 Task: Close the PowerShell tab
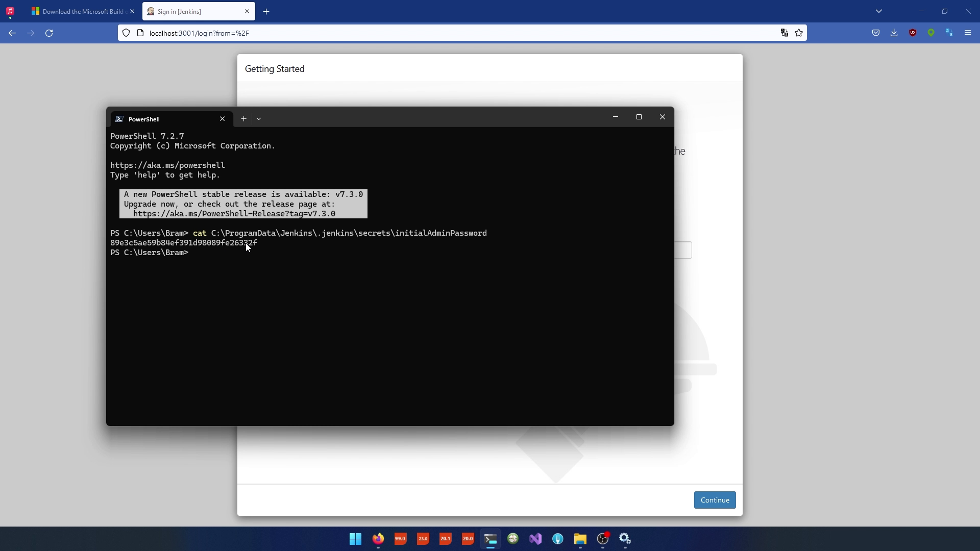[x=222, y=119]
